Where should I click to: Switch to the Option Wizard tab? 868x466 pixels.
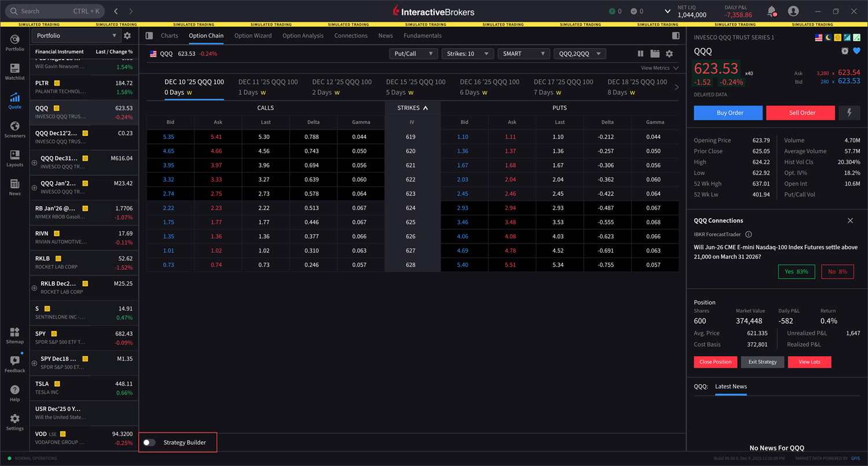(253, 35)
